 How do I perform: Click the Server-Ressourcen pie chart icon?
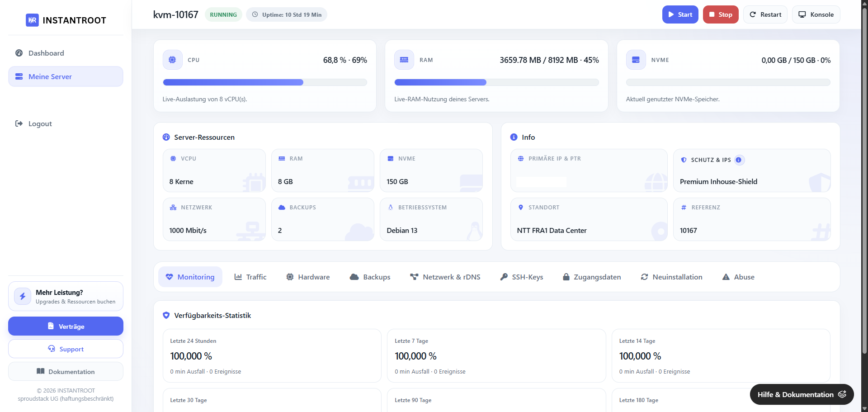[166, 137]
